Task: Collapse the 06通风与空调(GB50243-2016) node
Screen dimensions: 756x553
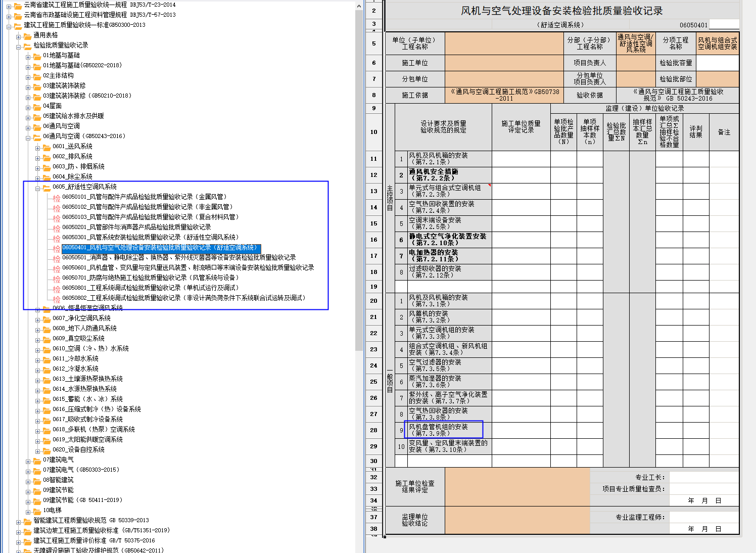Action: click(x=28, y=137)
